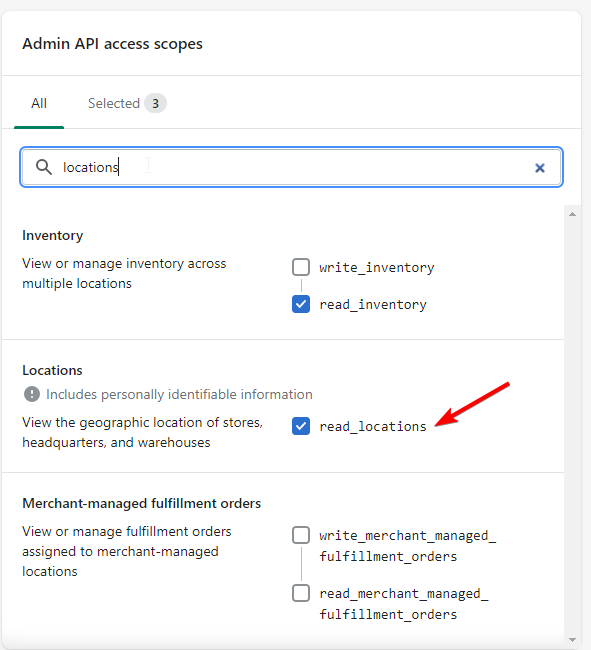The width and height of the screenshot is (591, 650).
Task: Click the read_locations scope label
Action: [373, 426]
